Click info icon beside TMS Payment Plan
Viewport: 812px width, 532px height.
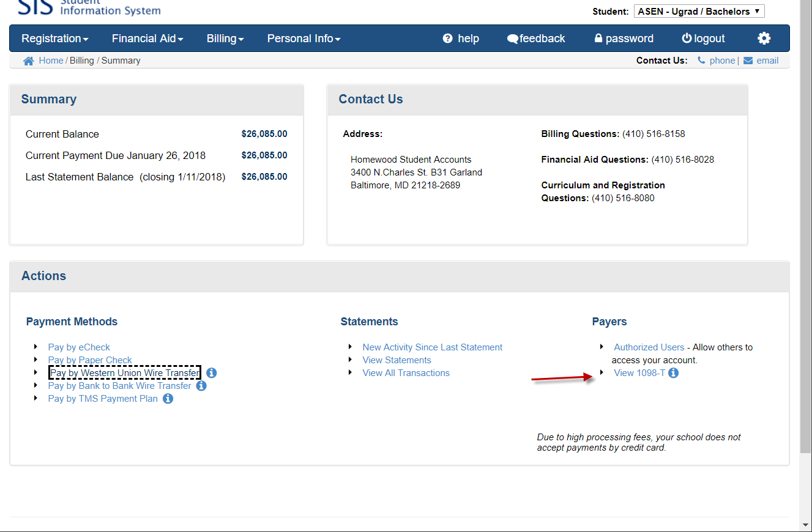(x=168, y=399)
